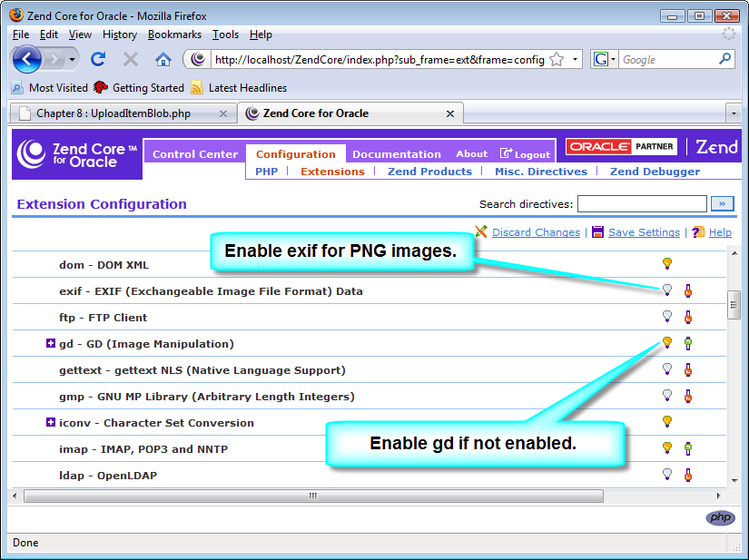Open the Bookmarks menu

(174, 34)
